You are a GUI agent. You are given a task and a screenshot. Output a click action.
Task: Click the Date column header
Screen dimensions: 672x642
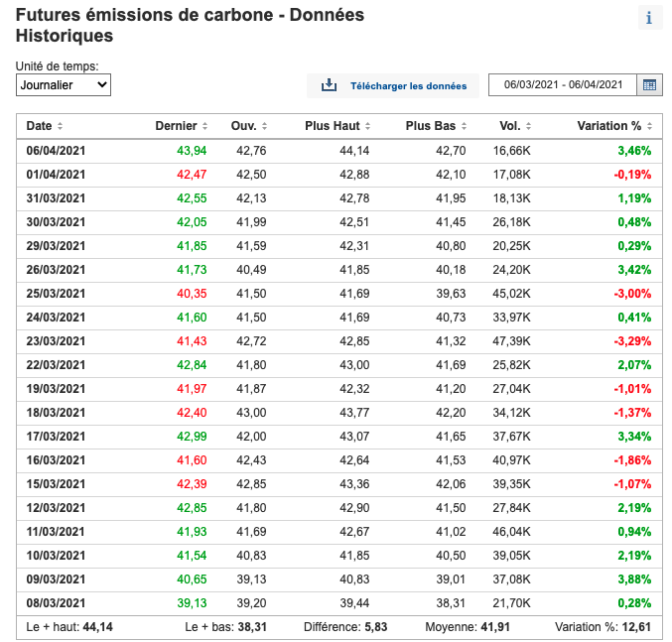tap(39, 126)
